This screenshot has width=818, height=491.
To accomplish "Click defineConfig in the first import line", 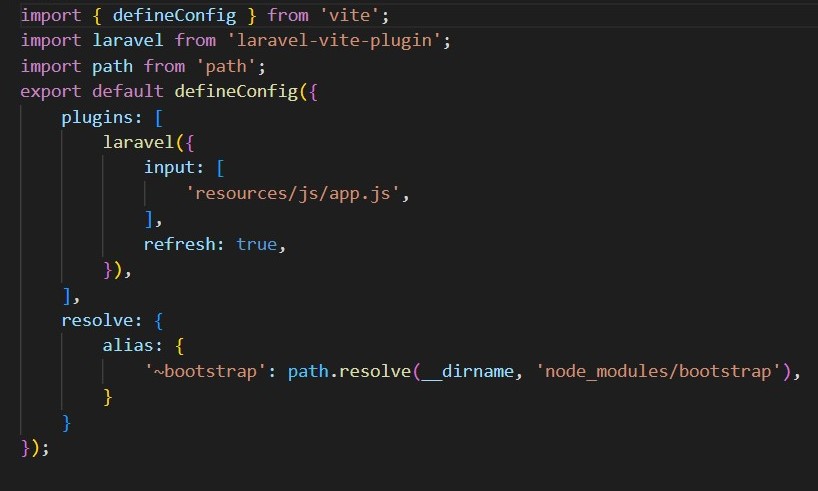I will click(x=174, y=16).
